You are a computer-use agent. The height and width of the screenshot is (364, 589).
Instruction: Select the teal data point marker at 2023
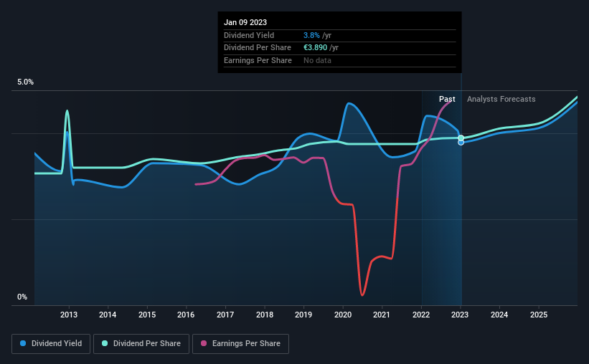461,138
